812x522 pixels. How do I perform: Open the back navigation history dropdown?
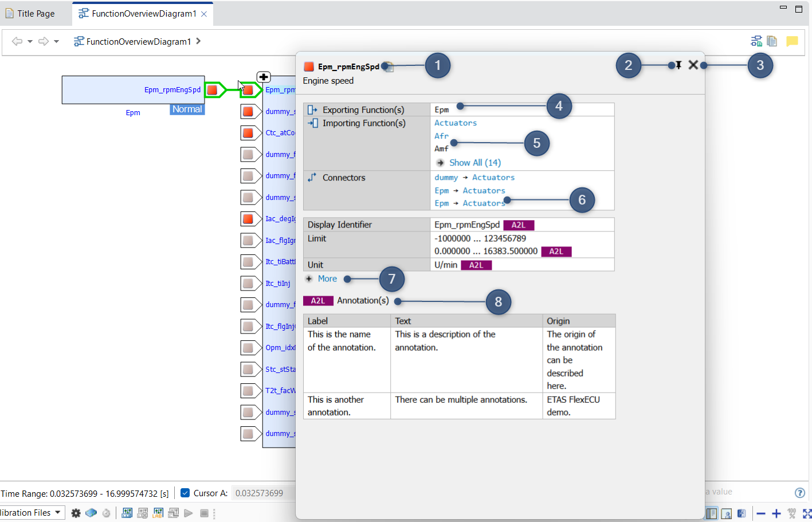click(30, 41)
